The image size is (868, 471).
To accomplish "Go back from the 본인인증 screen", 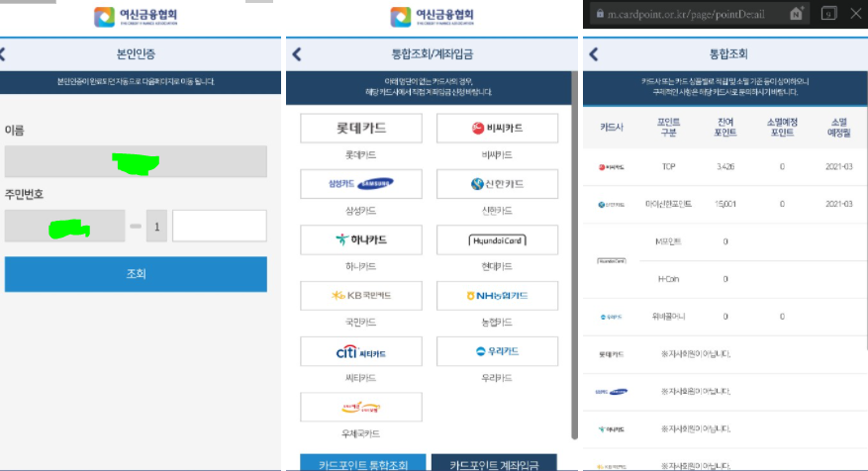I will (3, 54).
